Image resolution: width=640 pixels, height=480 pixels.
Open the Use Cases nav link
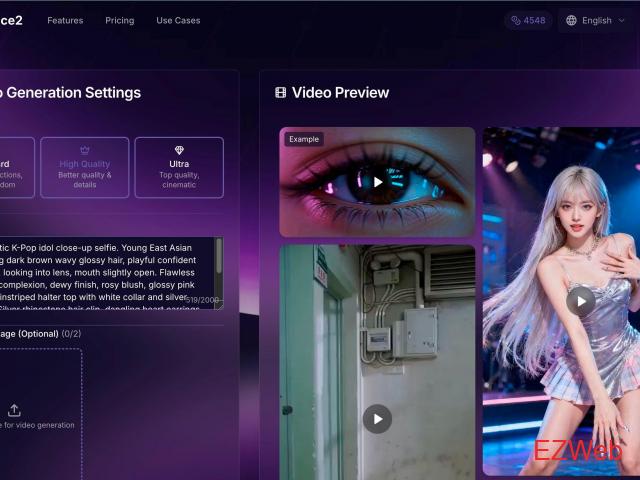click(178, 20)
